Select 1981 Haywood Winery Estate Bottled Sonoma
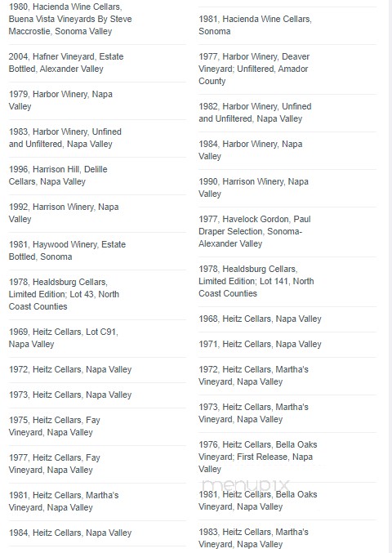Viewport: 392px width, 553px height. (67, 251)
